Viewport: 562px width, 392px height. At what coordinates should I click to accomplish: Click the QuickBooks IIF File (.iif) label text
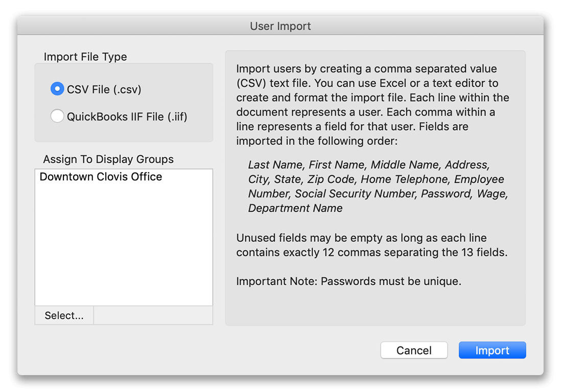pos(126,116)
